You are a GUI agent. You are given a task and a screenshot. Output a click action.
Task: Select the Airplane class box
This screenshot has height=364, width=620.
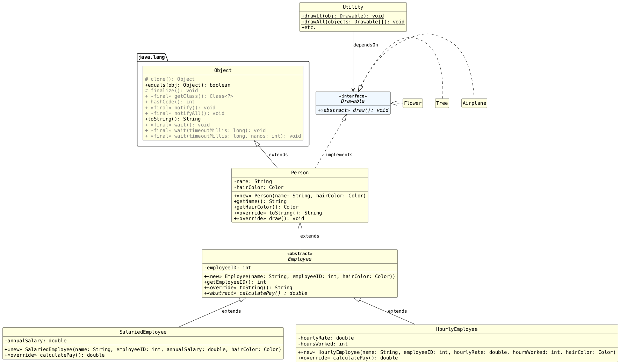(x=474, y=103)
